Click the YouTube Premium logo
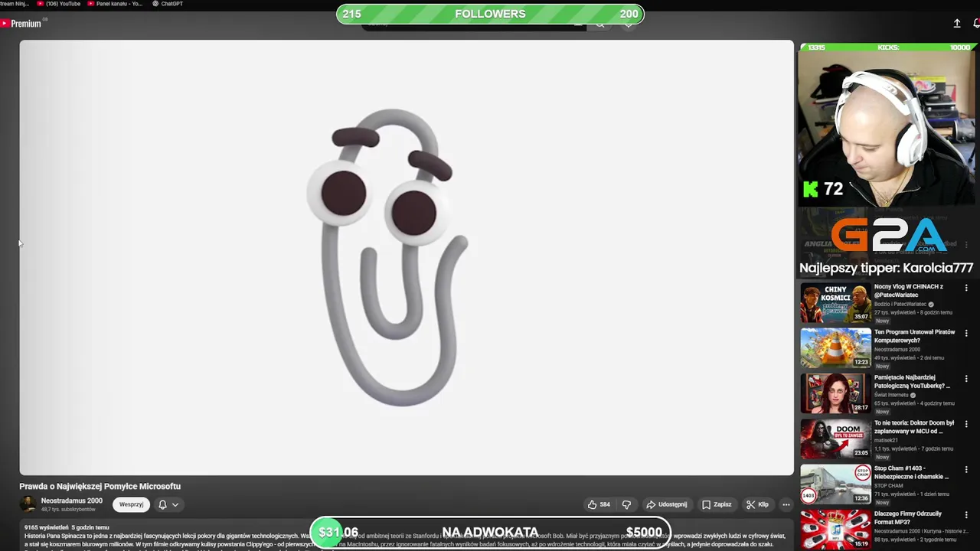This screenshot has width=980, height=551. [x=21, y=24]
